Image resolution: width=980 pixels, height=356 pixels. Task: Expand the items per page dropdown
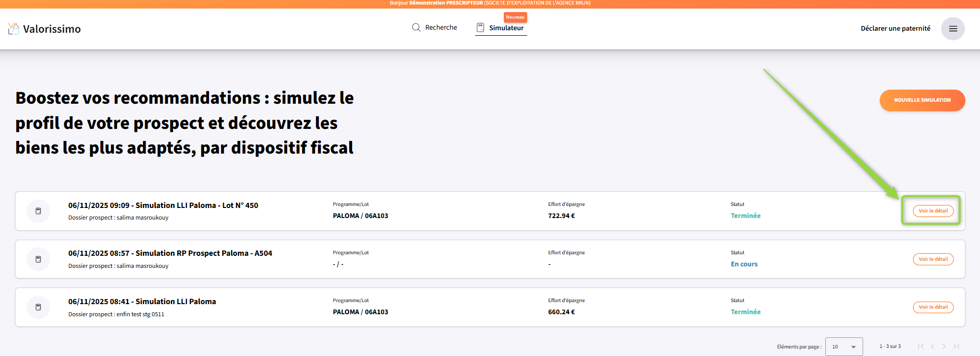[844, 346]
